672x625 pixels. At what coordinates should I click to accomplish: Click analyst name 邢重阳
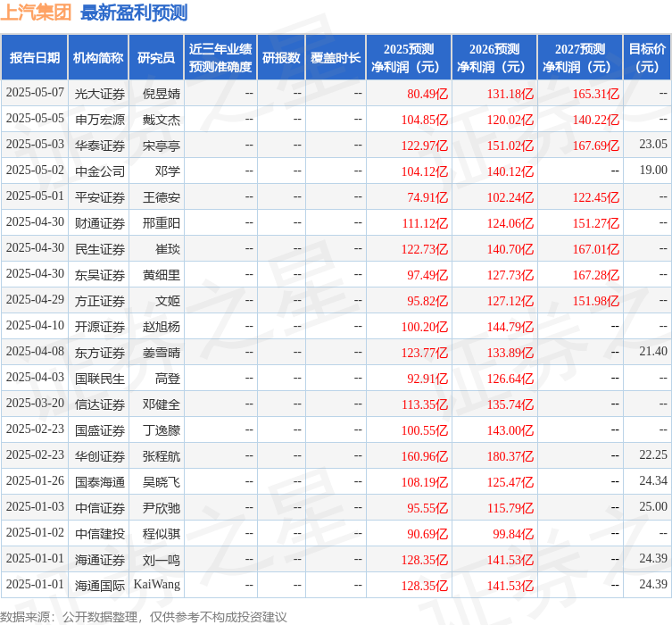162,223
